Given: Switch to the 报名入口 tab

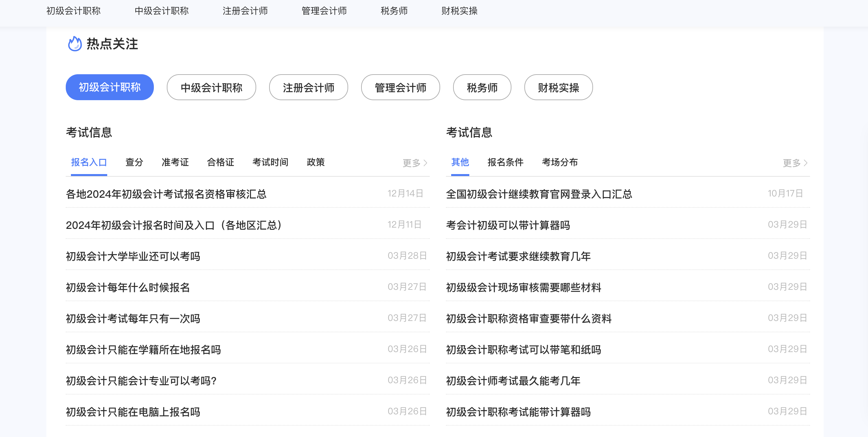Looking at the screenshot, I should (x=89, y=162).
